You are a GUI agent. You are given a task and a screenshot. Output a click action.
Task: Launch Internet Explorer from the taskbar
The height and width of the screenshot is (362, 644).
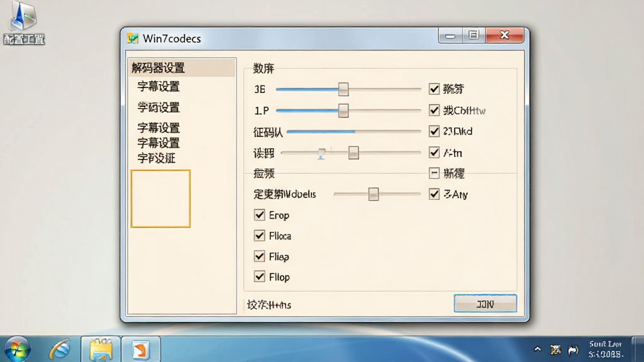(60, 349)
